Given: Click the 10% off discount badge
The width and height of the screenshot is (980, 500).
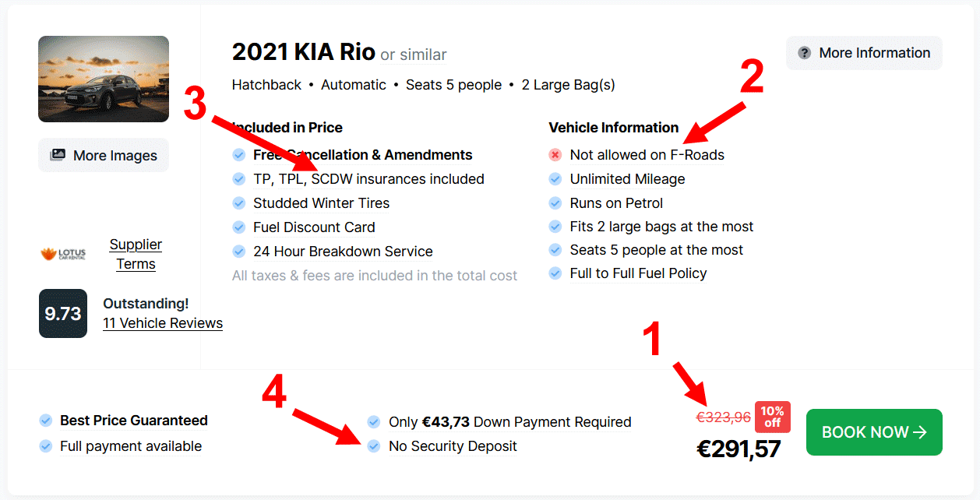Looking at the screenshot, I should tap(772, 417).
